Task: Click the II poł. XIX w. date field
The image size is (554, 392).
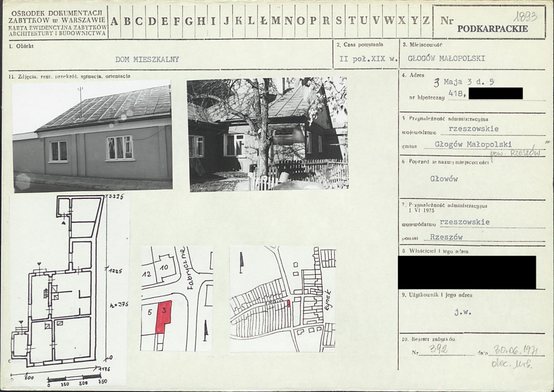Action: point(362,59)
